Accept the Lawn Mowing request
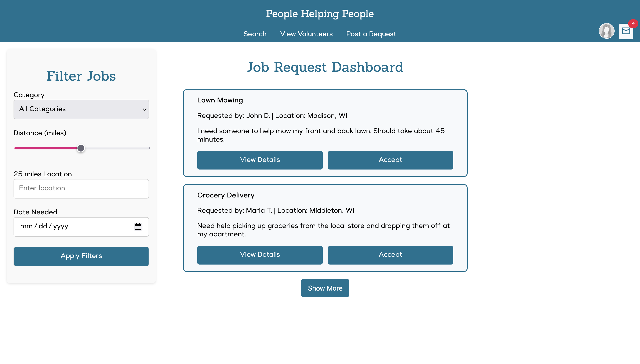 [x=390, y=160]
